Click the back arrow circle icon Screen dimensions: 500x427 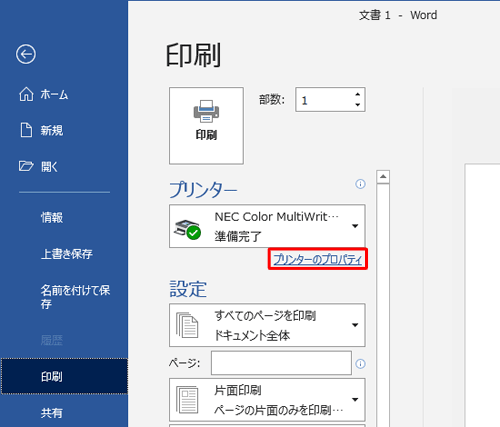[26, 54]
